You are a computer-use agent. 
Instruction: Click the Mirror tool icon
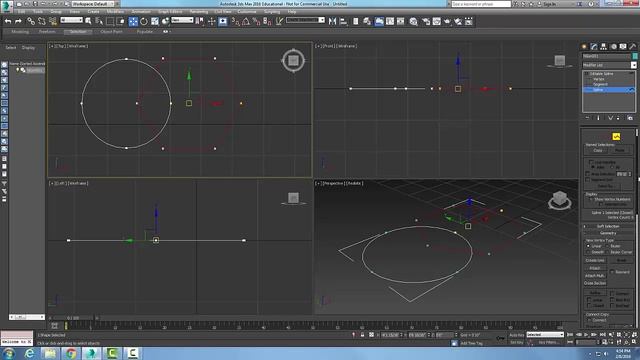coord(332,21)
